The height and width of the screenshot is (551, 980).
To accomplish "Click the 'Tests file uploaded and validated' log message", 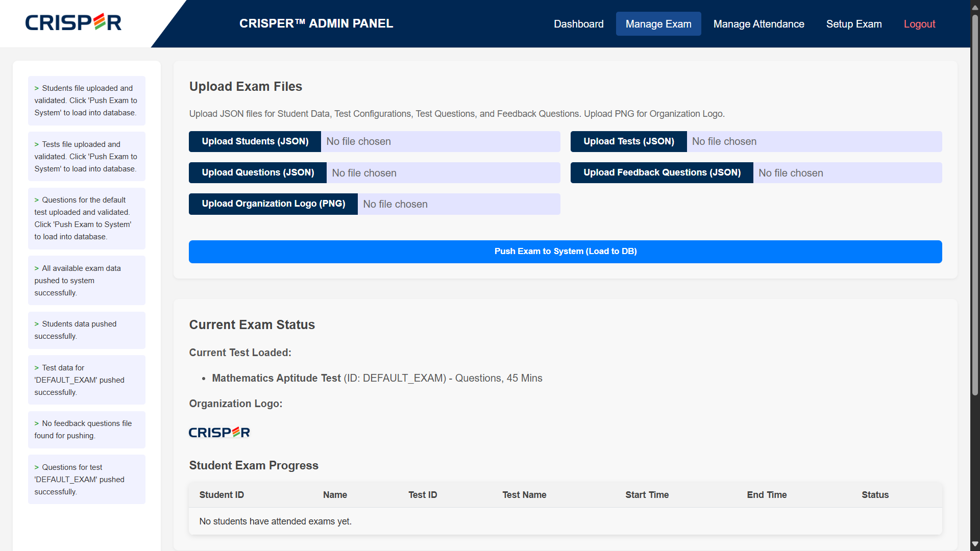I will click(x=87, y=157).
